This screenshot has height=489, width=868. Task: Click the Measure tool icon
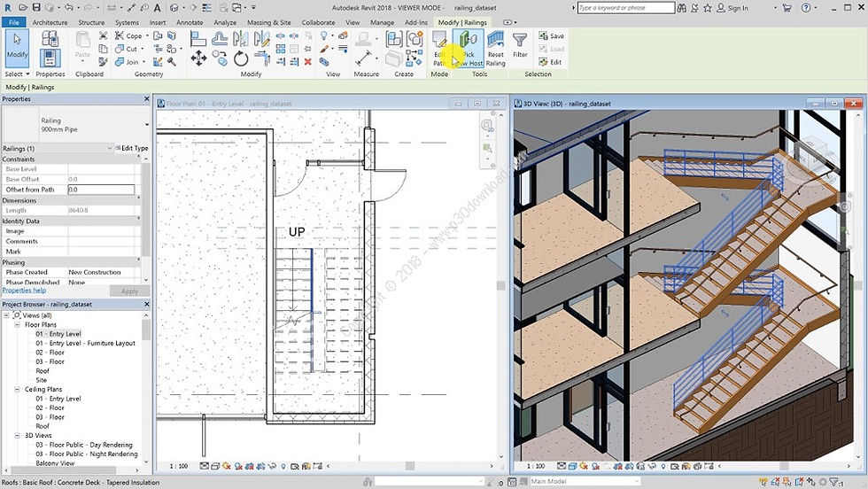pyautogui.click(x=365, y=57)
